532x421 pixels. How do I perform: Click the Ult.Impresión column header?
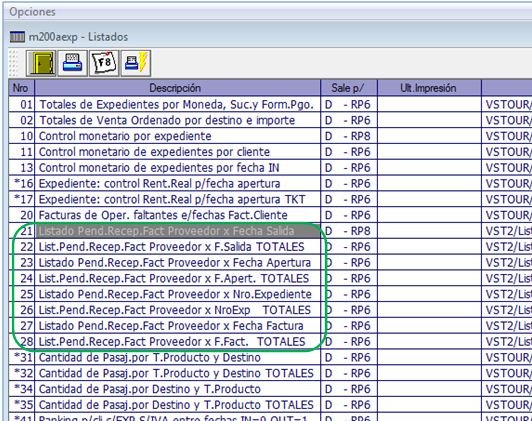click(429, 88)
